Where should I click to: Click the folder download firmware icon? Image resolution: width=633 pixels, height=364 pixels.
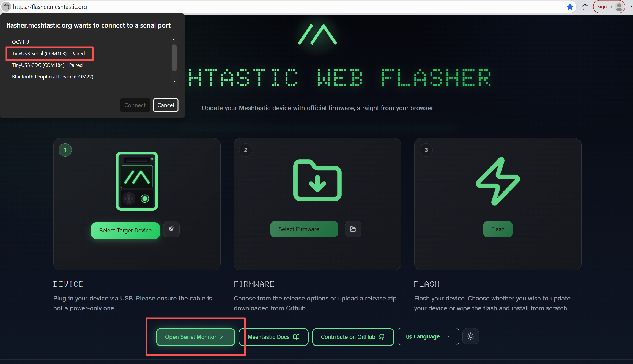[317, 180]
